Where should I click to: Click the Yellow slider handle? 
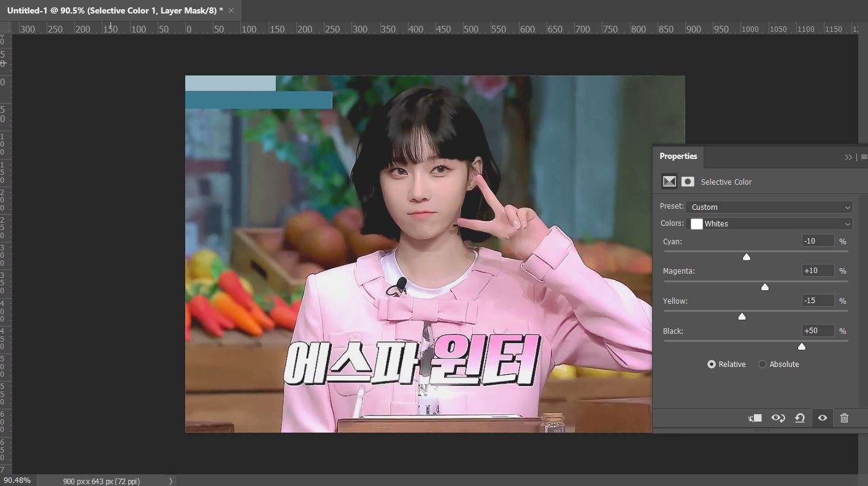pos(742,316)
